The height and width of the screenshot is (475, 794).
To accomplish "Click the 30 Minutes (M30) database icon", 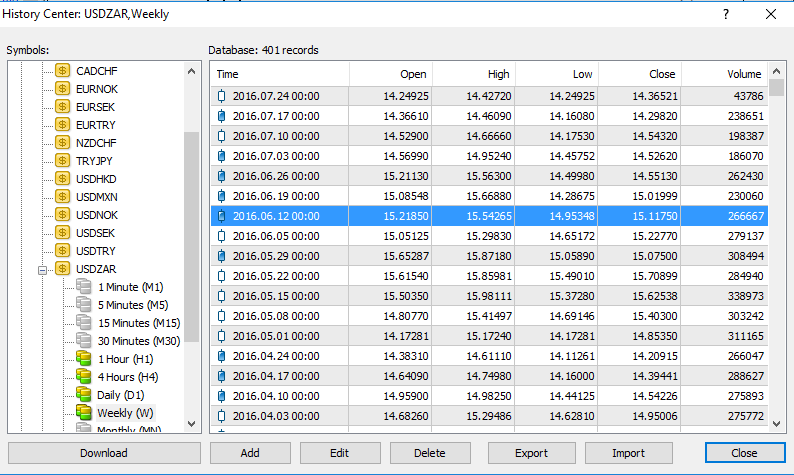I will point(84,340).
